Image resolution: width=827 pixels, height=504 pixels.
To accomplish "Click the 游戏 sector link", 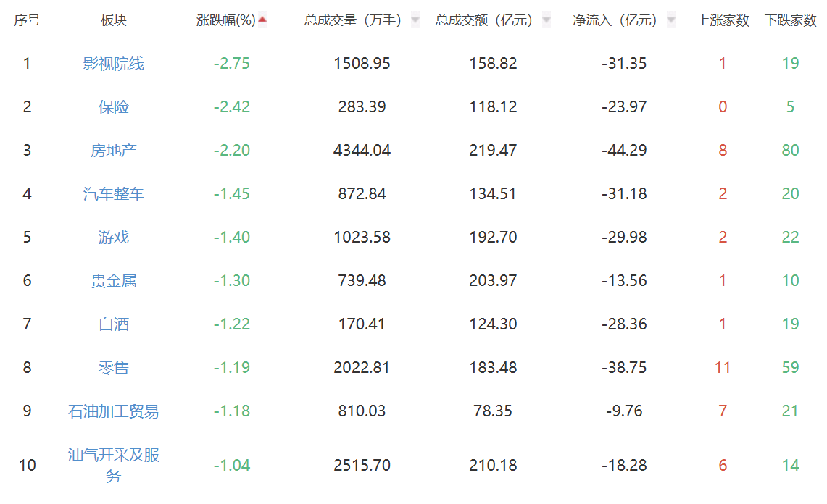I will 114,238.
